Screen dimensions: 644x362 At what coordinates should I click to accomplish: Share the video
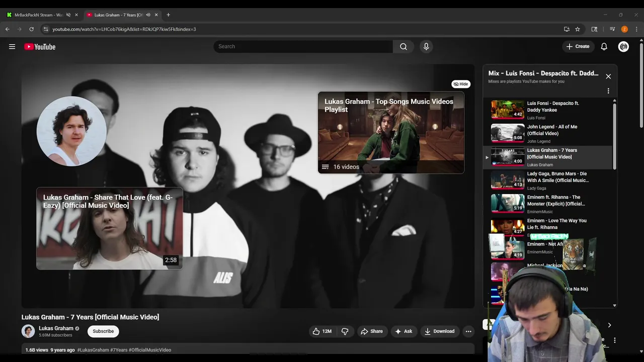coord(372,331)
